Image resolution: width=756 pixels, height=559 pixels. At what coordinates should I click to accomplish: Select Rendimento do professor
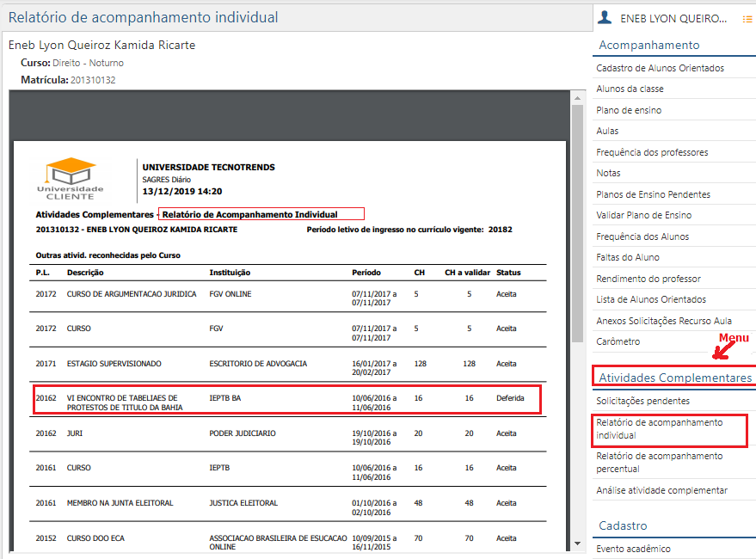click(648, 279)
